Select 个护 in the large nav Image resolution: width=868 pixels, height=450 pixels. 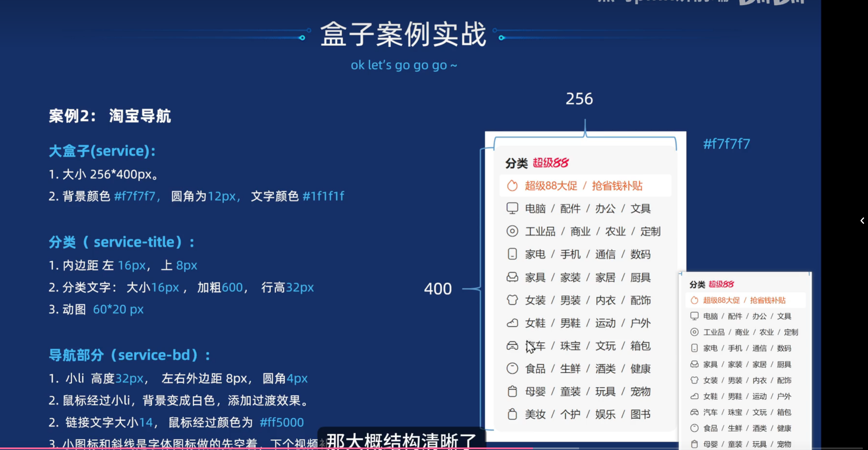pyautogui.click(x=570, y=414)
